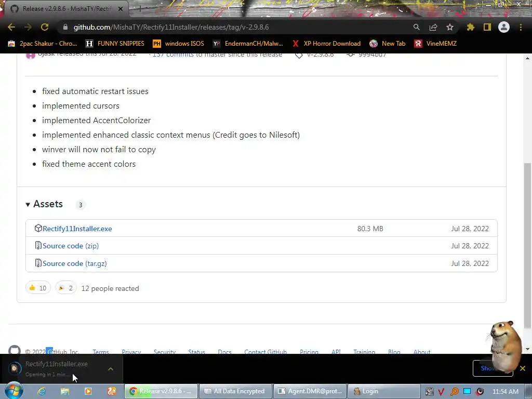Add a new browser tab
This screenshot has width=532, height=399.
point(140,9)
